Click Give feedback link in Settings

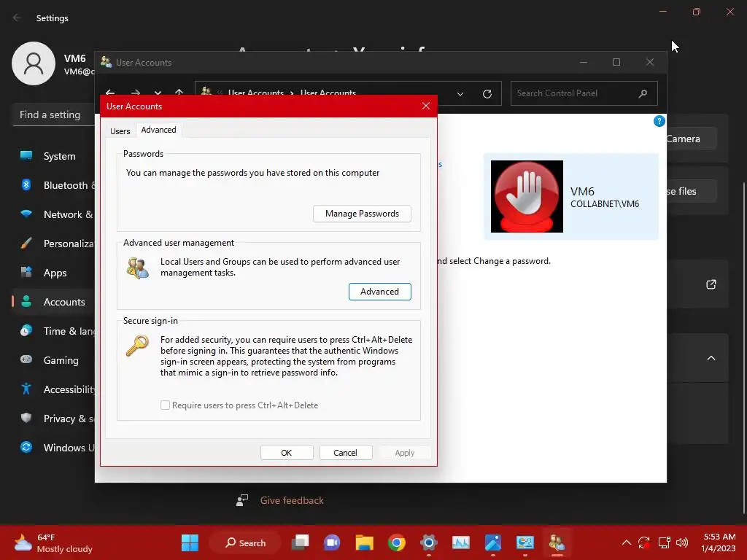[x=292, y=500]
